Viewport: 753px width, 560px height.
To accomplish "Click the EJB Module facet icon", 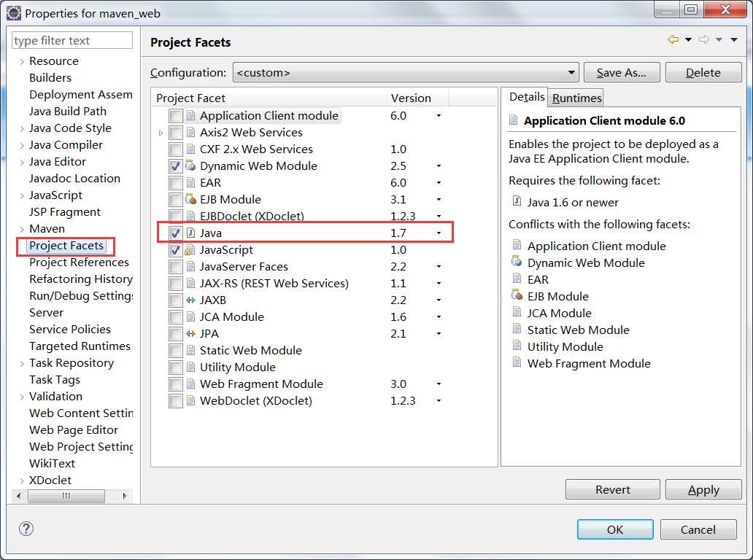I will coord(190,200).
